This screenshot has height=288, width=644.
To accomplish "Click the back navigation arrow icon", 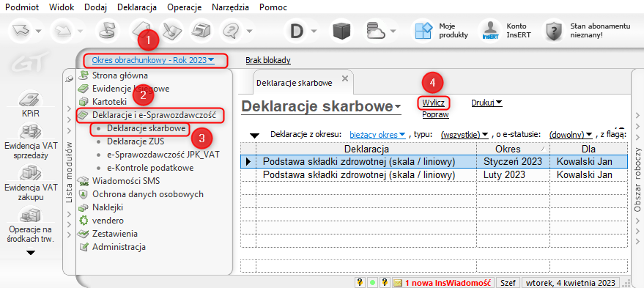I will click(x=21, y=30).
